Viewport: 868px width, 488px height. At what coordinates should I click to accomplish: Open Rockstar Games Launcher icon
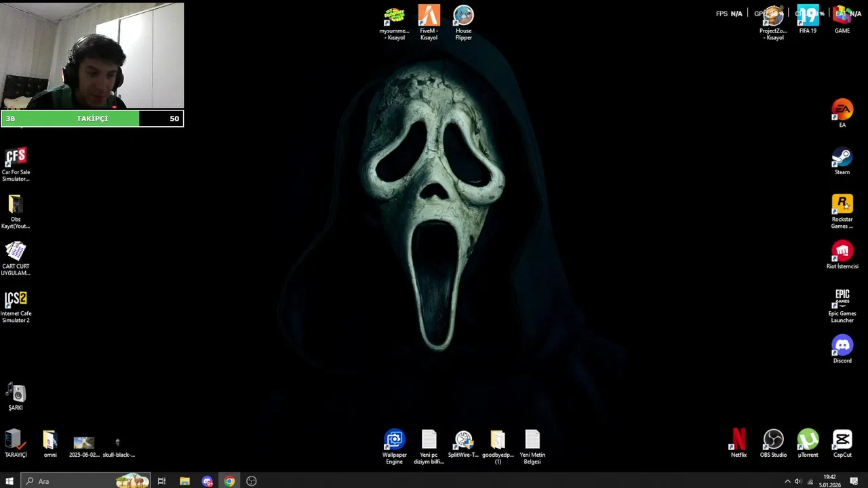click(x=842, y=211)
